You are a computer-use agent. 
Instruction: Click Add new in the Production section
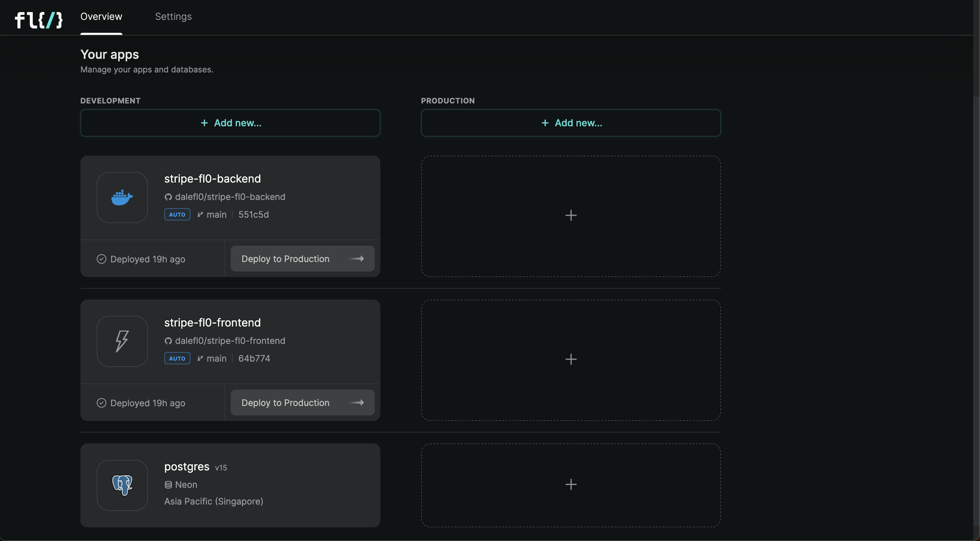[571, 123]
